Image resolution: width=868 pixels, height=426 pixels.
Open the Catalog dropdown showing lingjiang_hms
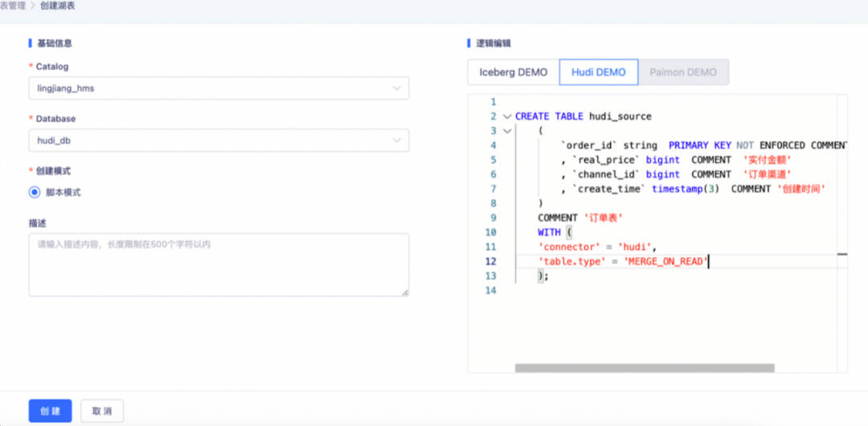(x=219, y=88)
